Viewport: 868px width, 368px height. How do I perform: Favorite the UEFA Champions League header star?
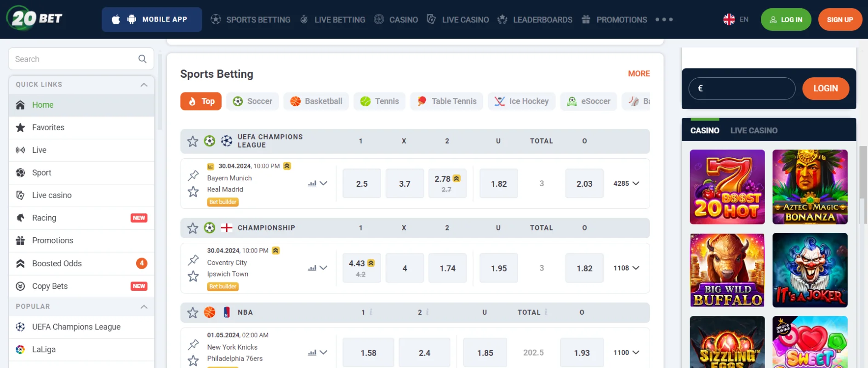[x=193, y=141]
